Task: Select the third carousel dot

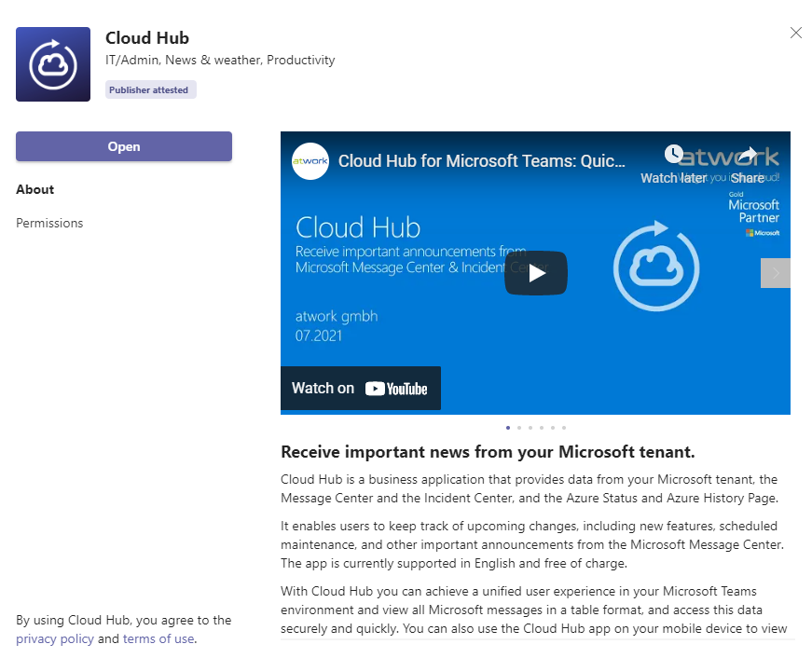Action: click(530, 428)
